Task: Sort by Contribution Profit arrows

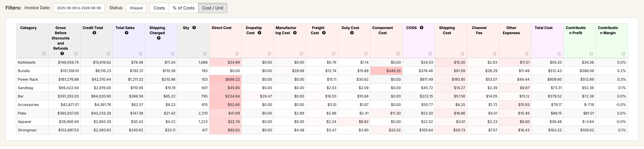Action: tap(591, 54)
